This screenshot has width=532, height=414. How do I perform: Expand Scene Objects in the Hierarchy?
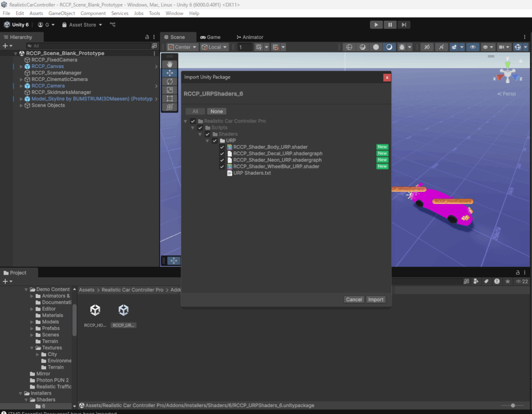pos(21,105)
